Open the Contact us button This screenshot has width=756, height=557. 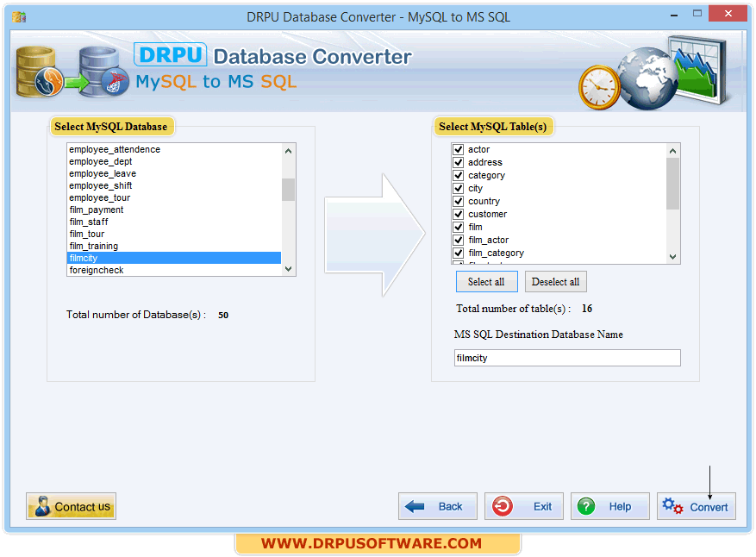click(71, 506)
